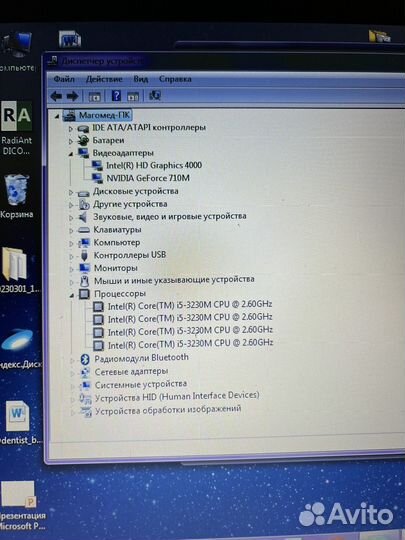The height and width of the screenshot is (540, 405).
Task: Click the Компьютер category icon
Action: pyautogui.click(x=84, y=243)
